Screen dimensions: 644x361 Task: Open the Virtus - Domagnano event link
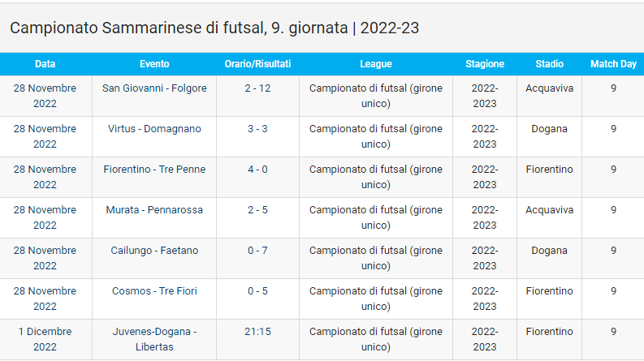point(154,129)
